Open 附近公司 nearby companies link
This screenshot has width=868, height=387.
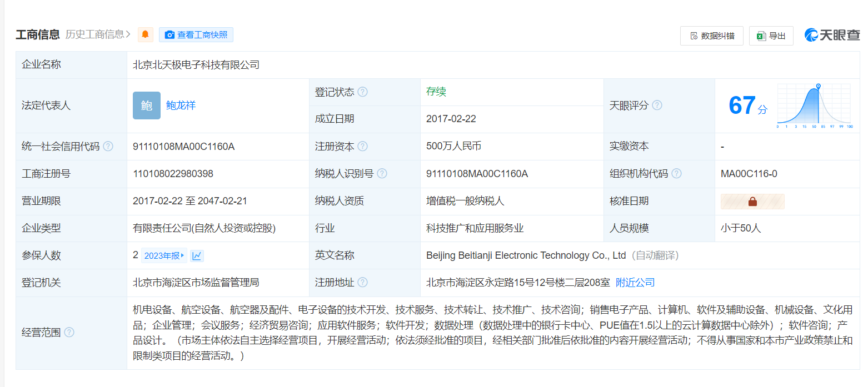point(635,283)
